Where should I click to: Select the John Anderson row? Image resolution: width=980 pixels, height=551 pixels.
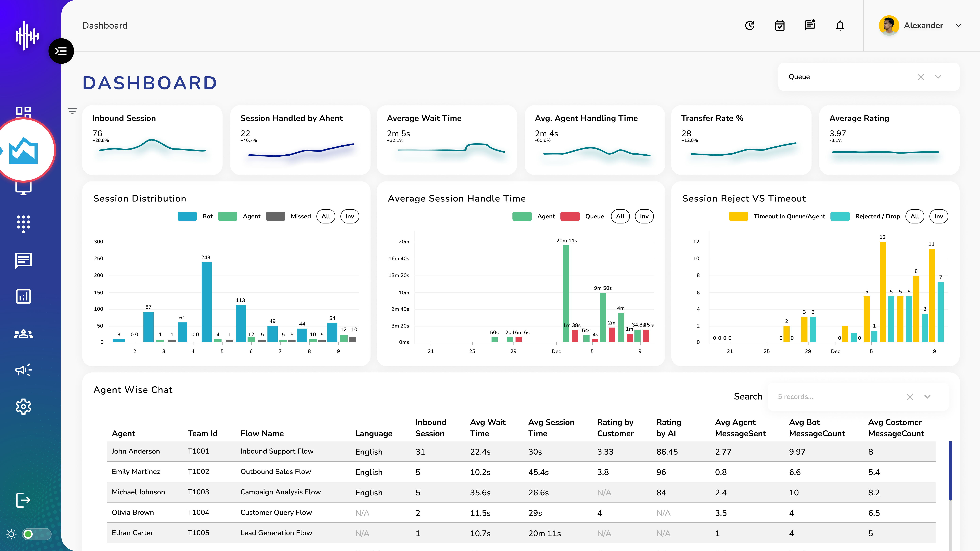point(521,451)
